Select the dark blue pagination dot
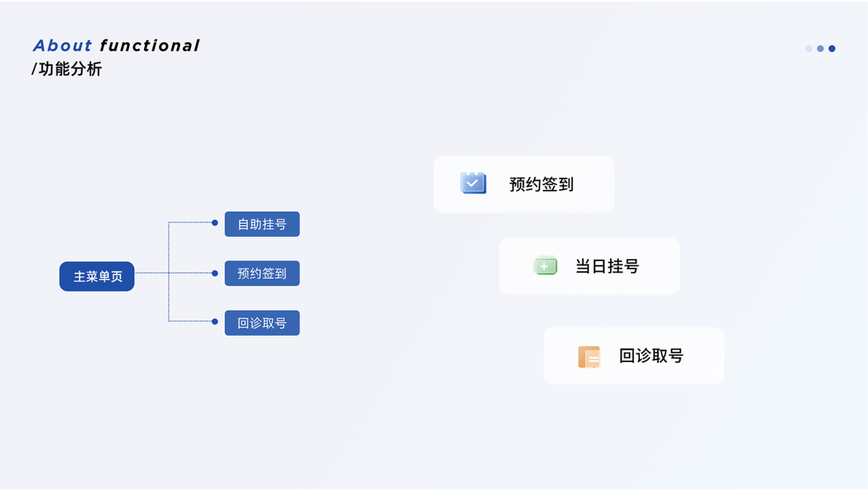This screenshot has width=868, height=491. [x=832, y=49]
